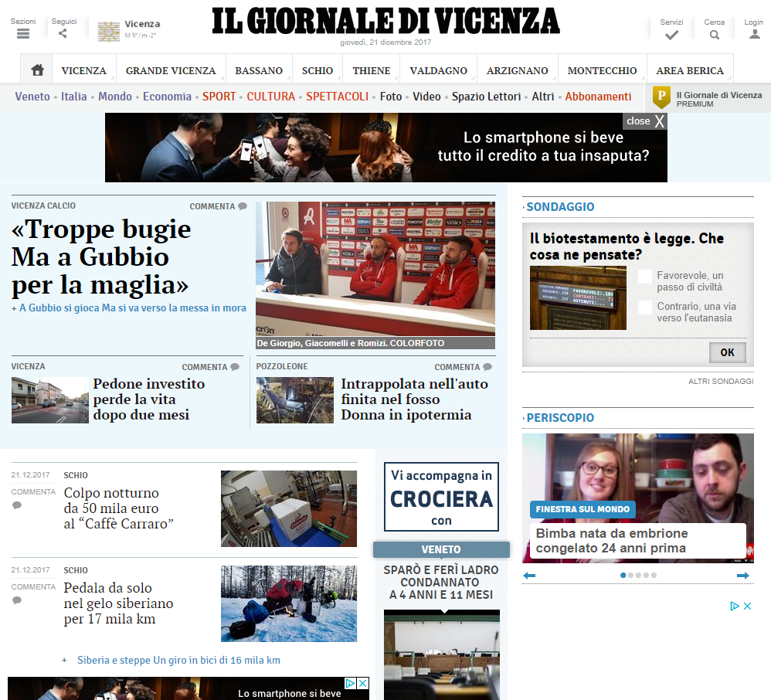Screen dimensions: 771x700
Task: Open the Servizi checkmark menu
Action: coord(671,35)
